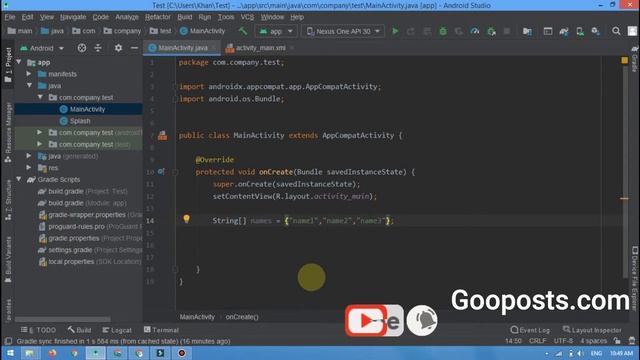Click the Windows Start button
The image size is (640, 360).
pyautogui.click(x=10, y=353)
